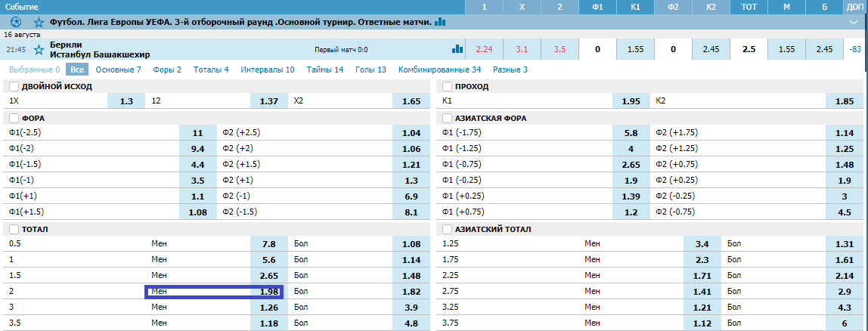
Task: Open the Тоталы 4 tab
Action: pyautogui.click(x=211, y=70)
